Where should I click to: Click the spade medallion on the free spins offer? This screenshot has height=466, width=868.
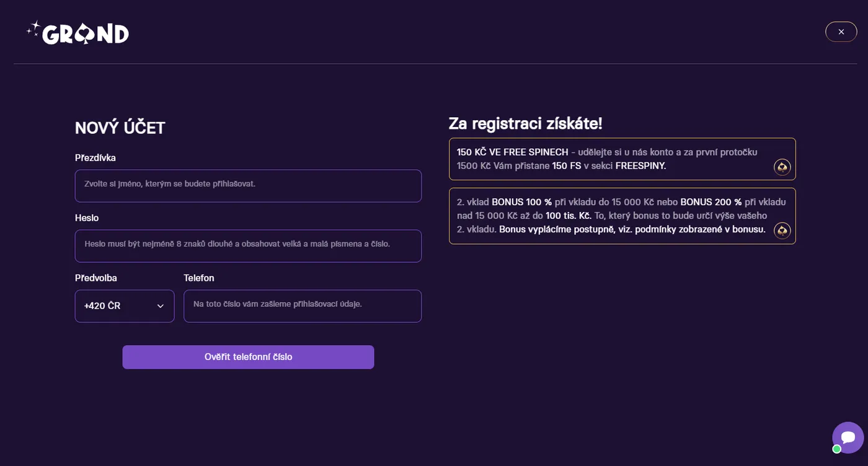[782, 167]
